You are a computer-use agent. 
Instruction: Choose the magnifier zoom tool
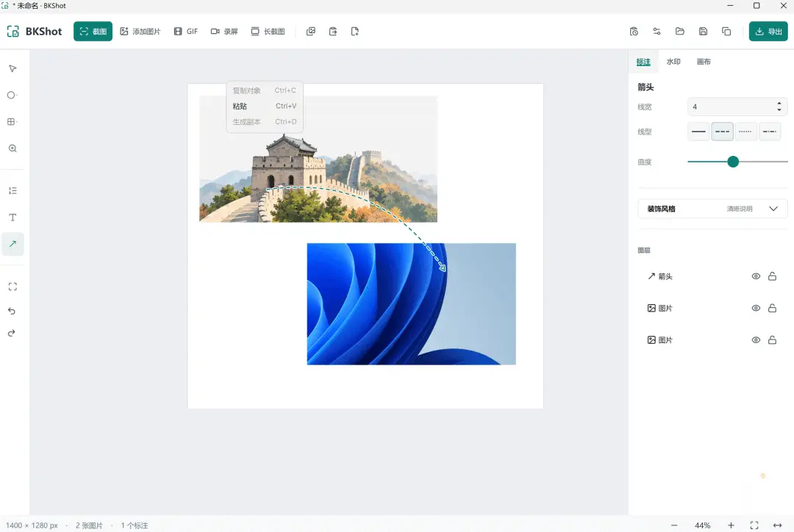(x=12, y=148)
